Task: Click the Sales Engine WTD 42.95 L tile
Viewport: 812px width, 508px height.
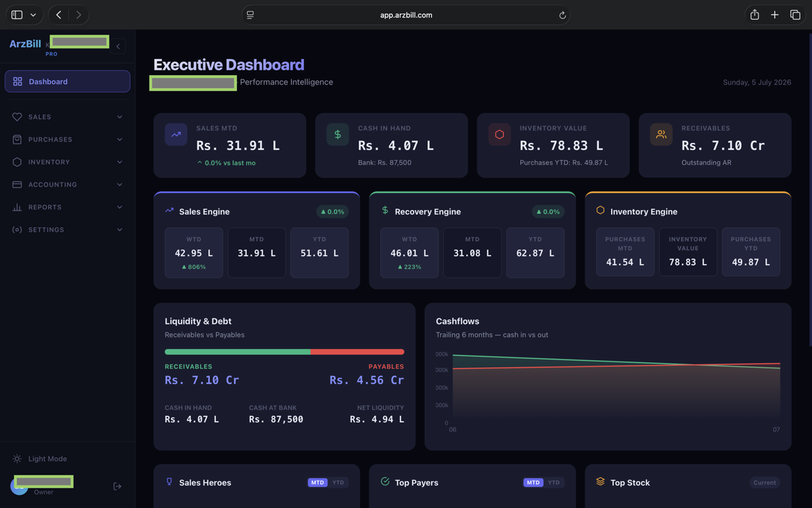Action: 194,253
